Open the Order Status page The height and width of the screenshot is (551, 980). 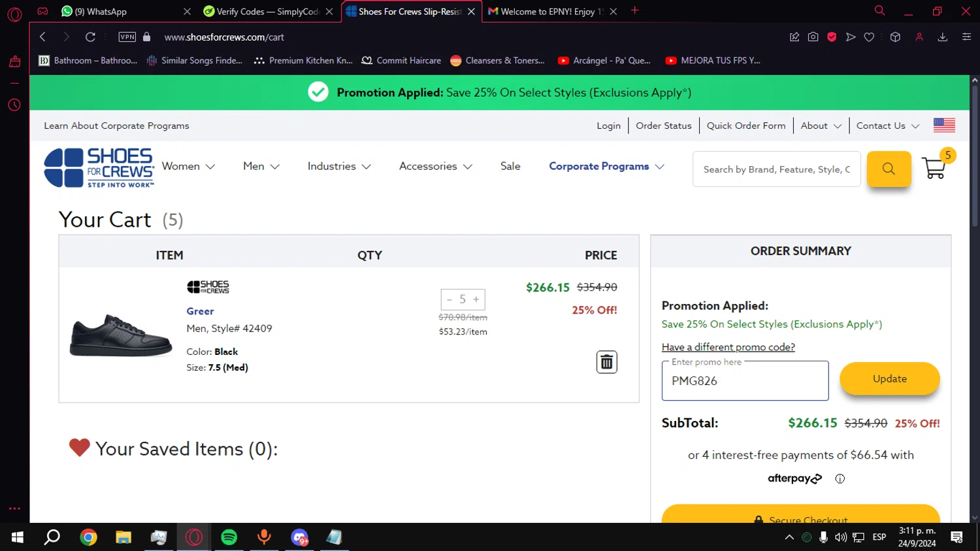[663, 125]
